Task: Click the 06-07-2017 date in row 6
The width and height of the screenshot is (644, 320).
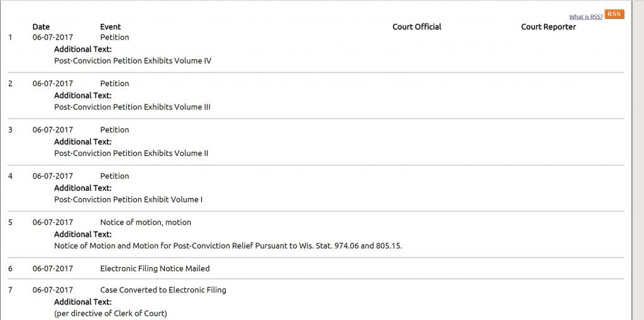Action: (x=53, y=268)
